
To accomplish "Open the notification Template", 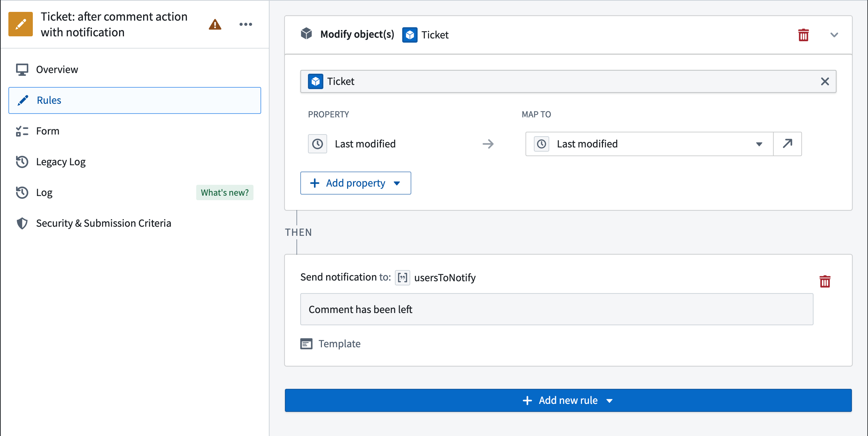I will pos(330,344).
